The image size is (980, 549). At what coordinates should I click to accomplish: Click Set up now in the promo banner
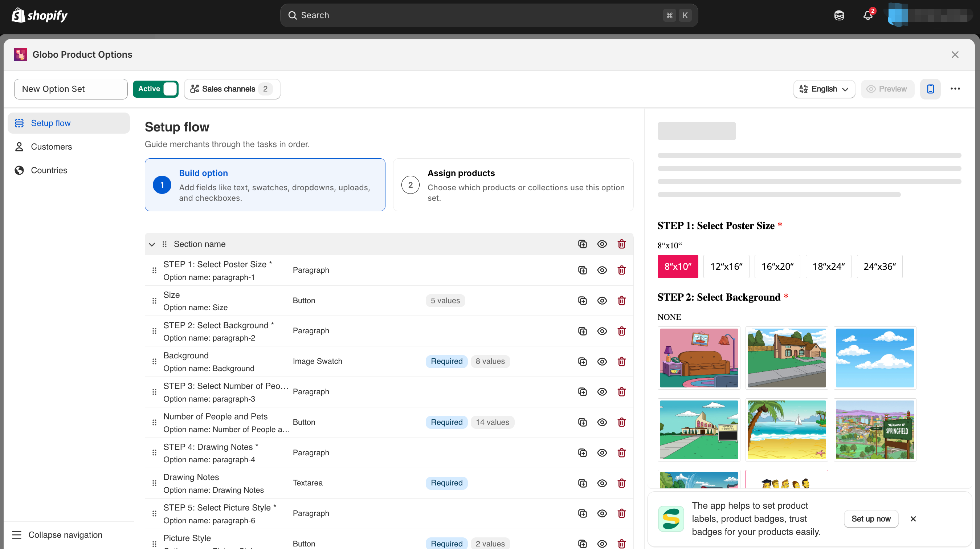point(871,519)
